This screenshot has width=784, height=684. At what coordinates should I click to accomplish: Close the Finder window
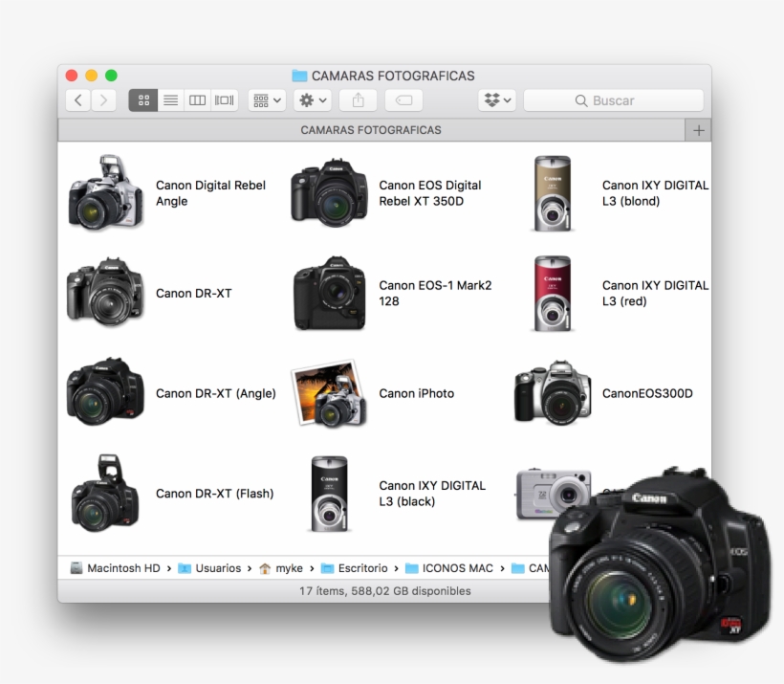click(x=72, y=76)
